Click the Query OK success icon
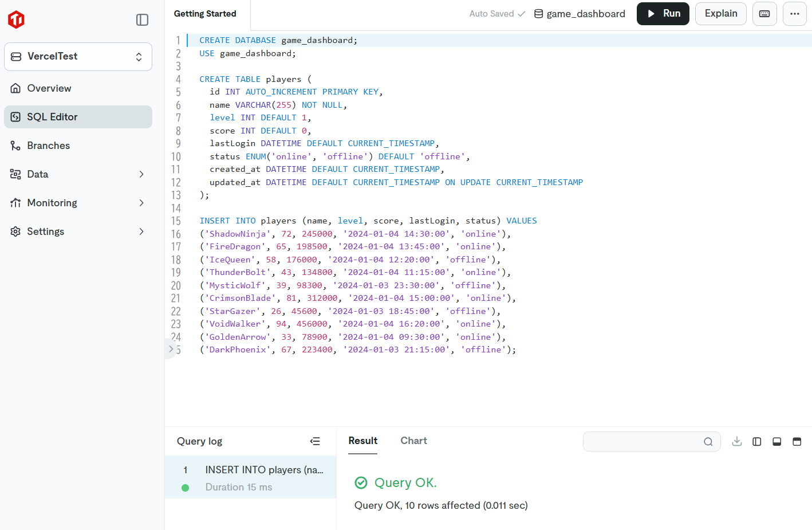The image size is (812, 530). coord(361,483)
